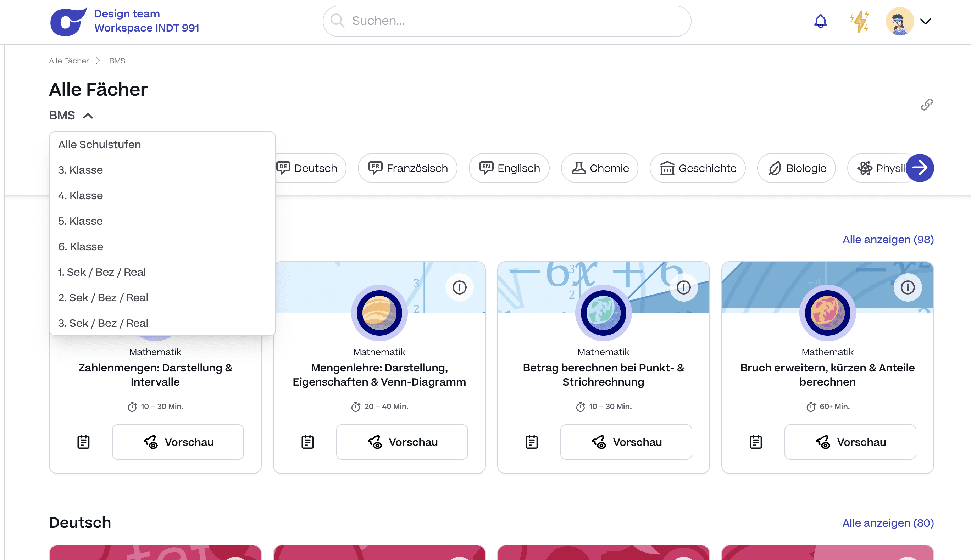The width and height of the screenshot is (971, 560).
Task: Select 2. Sek / Bez / Real
Action: (103, 297)
